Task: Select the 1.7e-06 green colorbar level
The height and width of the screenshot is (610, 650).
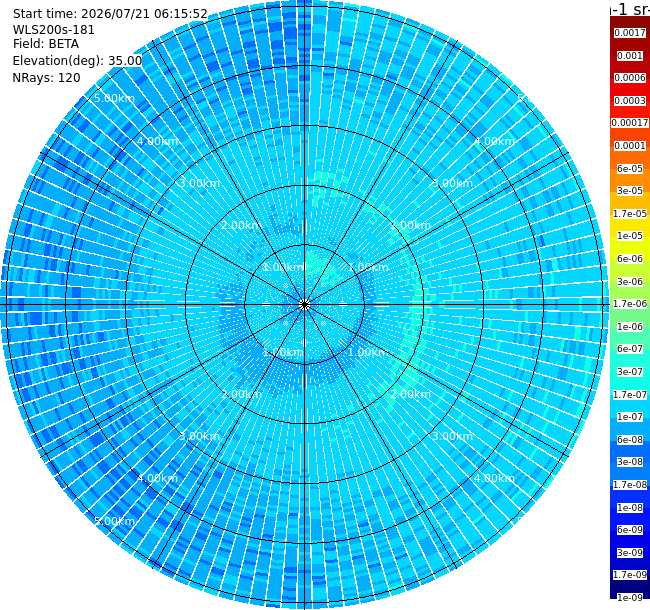Action: click(630, 304)
